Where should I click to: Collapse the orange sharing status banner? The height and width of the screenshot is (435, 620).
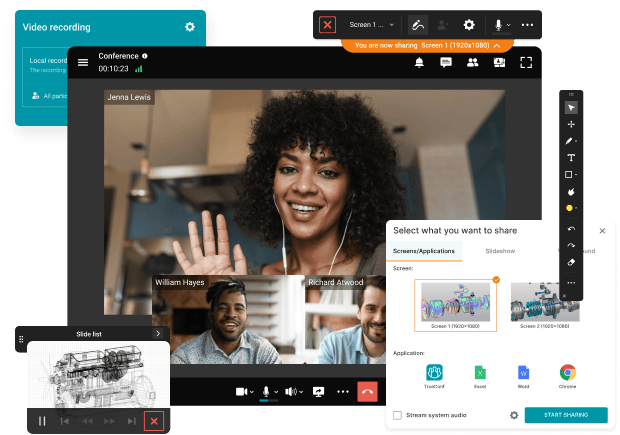(497, 46)
